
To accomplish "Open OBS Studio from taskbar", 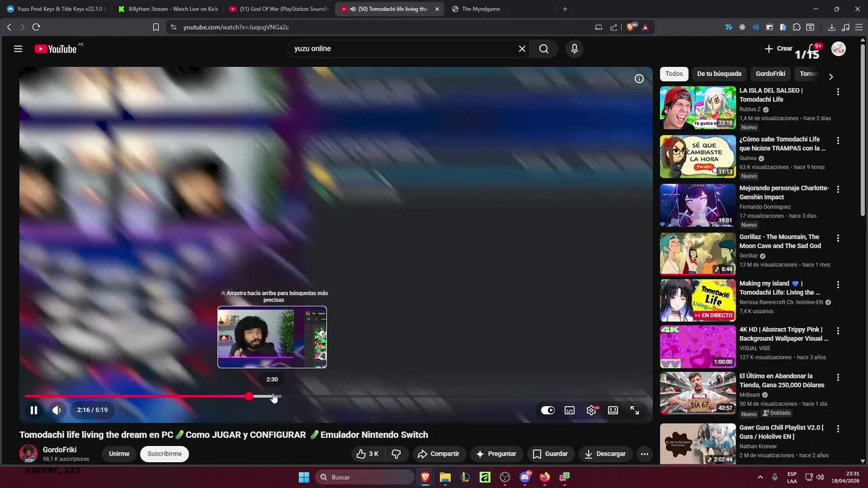I will coord(505,477).
